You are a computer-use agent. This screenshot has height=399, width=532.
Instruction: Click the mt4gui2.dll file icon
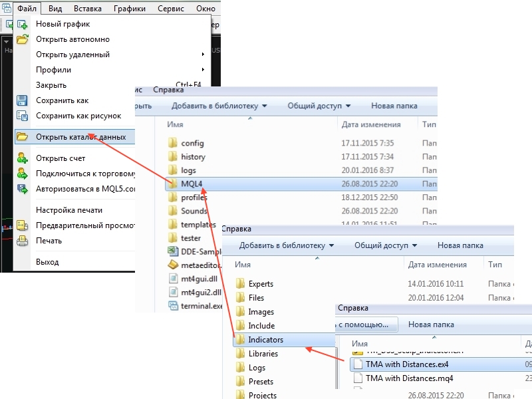coord(173,292)
